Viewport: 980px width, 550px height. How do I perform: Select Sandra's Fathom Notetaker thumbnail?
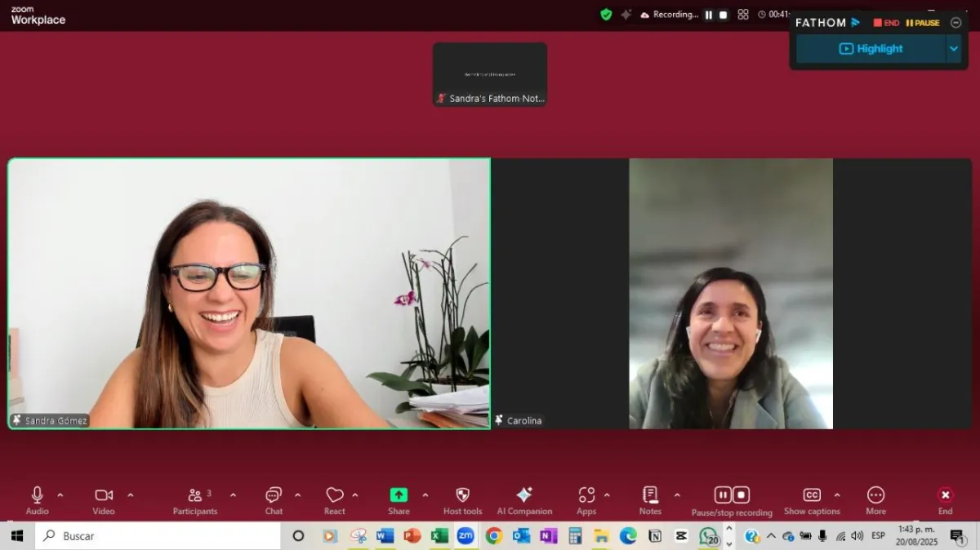click(x=490, y=74)
